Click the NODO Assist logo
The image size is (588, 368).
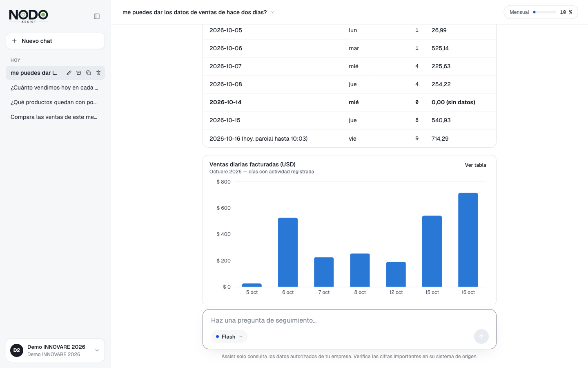(29, 16)
